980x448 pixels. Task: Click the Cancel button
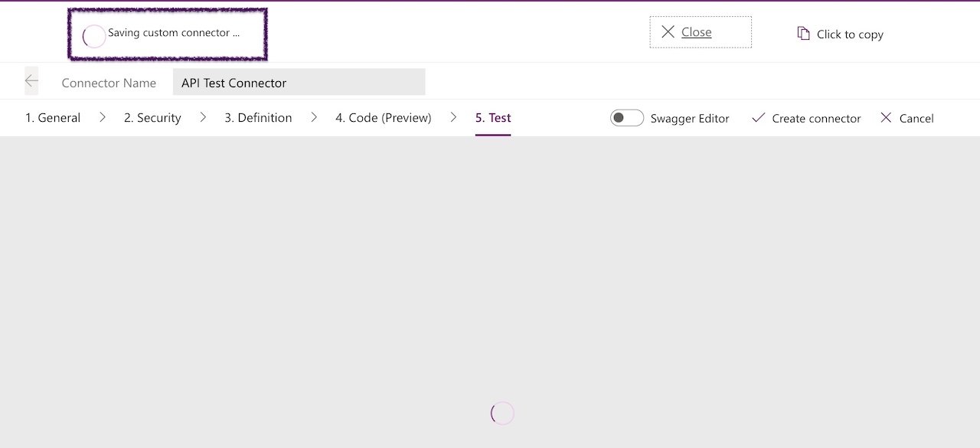[x=907, y=118]
